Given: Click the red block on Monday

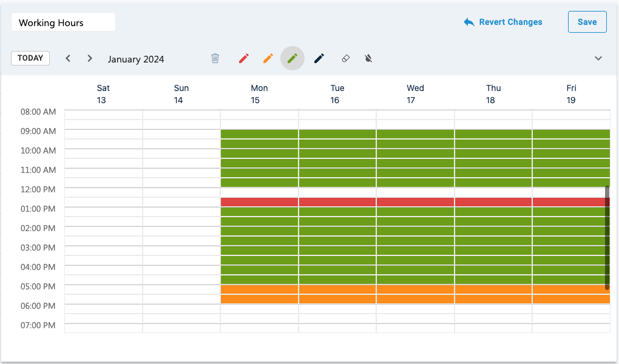Looking at the screenshot, I should point(259,202).
